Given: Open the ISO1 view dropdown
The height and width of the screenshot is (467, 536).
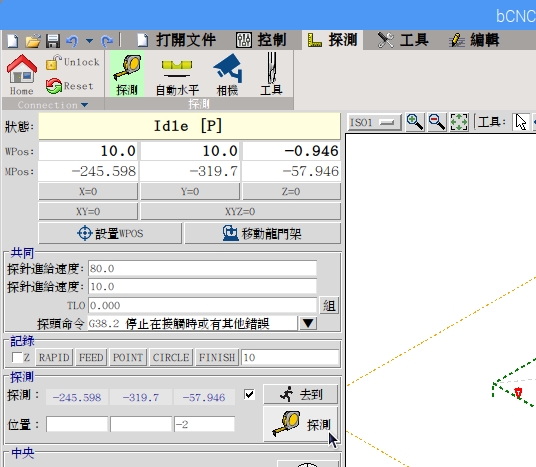Looking at the screenshot, I should point(374,122).
